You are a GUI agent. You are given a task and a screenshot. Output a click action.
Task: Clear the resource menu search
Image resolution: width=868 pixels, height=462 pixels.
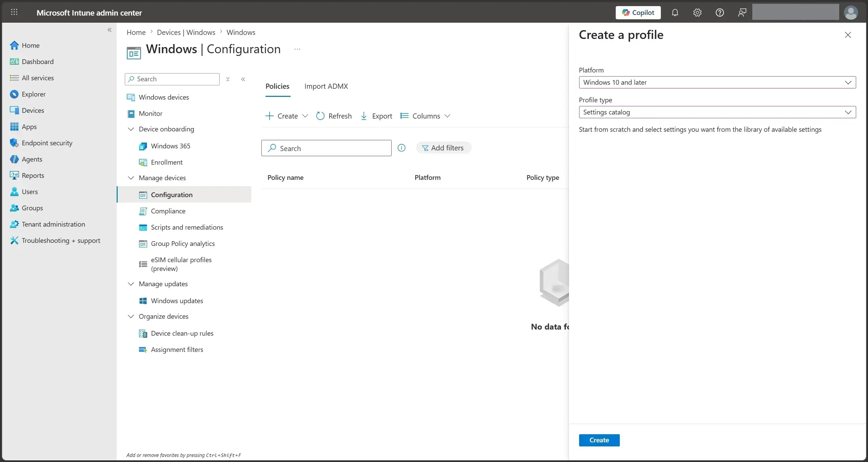click(x=228, y=79)
